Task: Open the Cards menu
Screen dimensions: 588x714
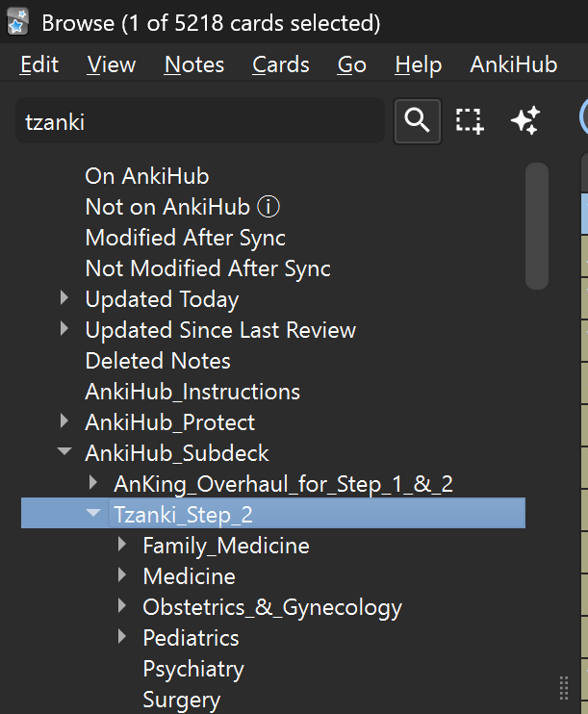Action: coord(281,64)
